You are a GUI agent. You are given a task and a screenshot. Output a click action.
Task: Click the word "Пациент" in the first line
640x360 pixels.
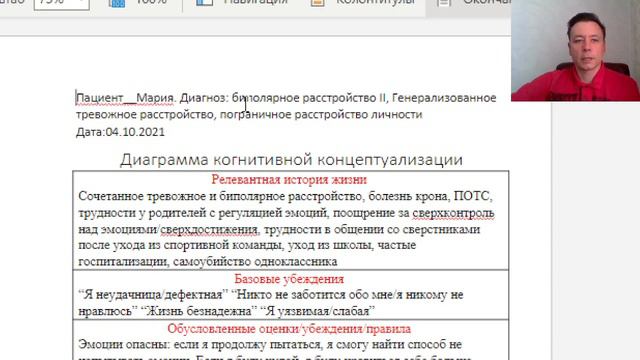coord(100,98)
